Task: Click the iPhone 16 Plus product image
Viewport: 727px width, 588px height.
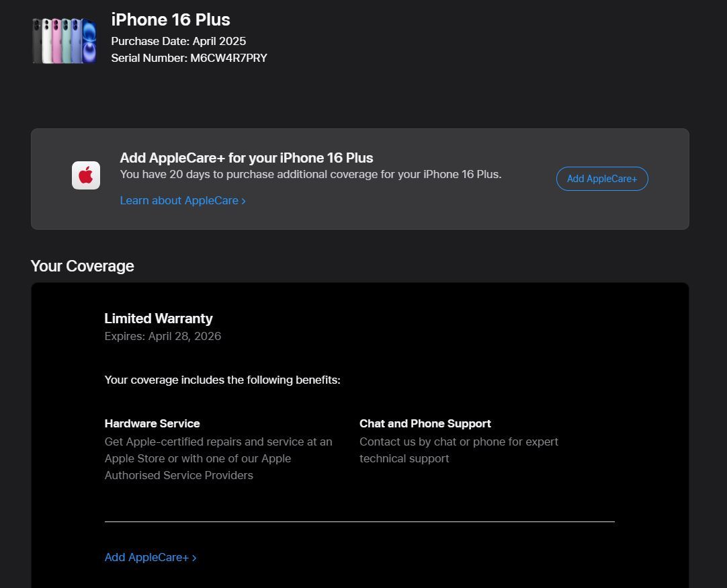Action: coord(65,41)
